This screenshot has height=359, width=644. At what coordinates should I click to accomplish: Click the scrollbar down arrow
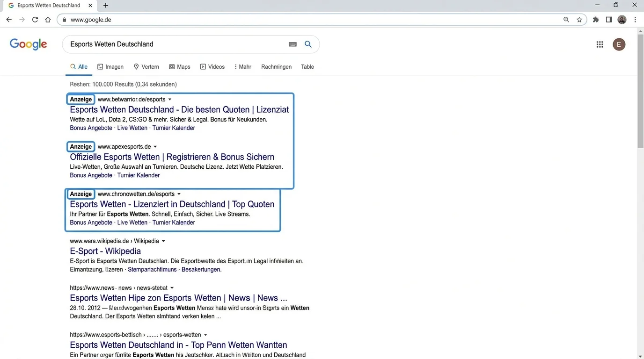pyautogui.click(x=640, y=356)
